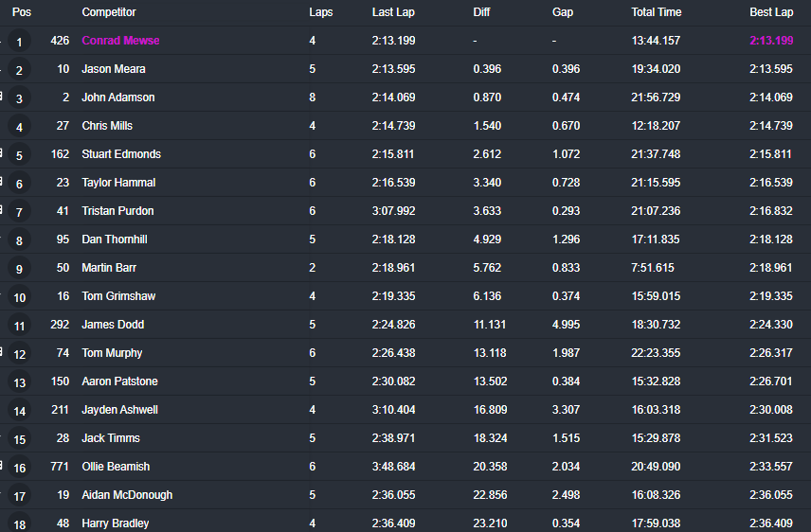Sort by the Pos column header

coord(22,12)
